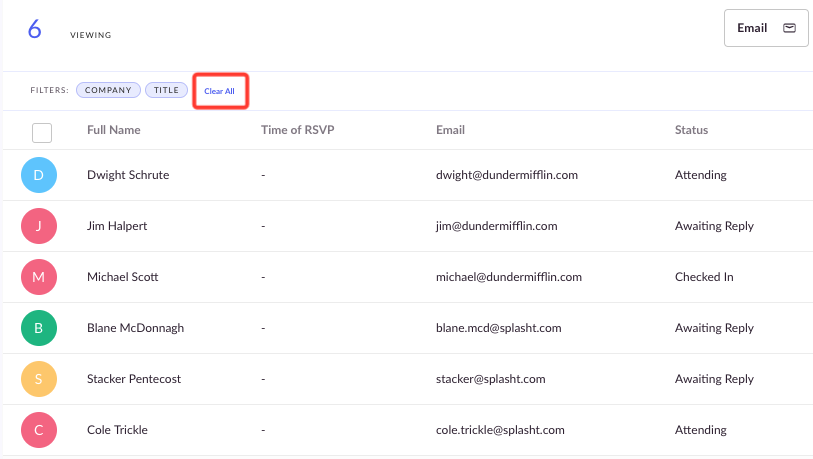Sort by the Status column header

[x=691, y=130]
